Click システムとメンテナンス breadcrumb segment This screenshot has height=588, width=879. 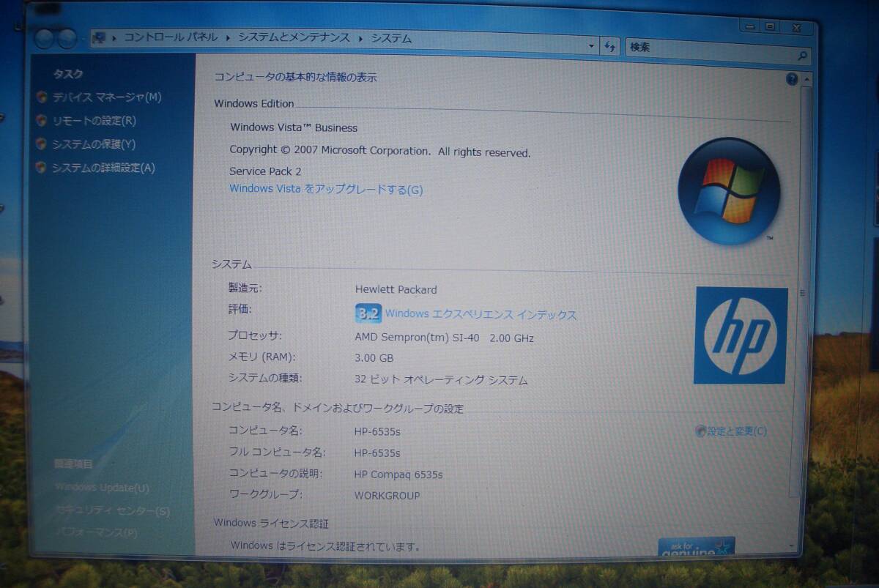(294, 37)
